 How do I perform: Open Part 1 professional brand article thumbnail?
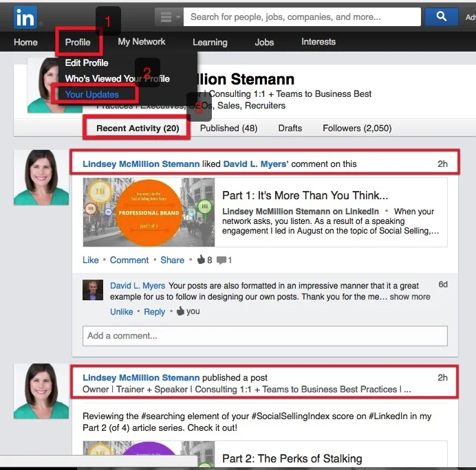coord(149,212)
